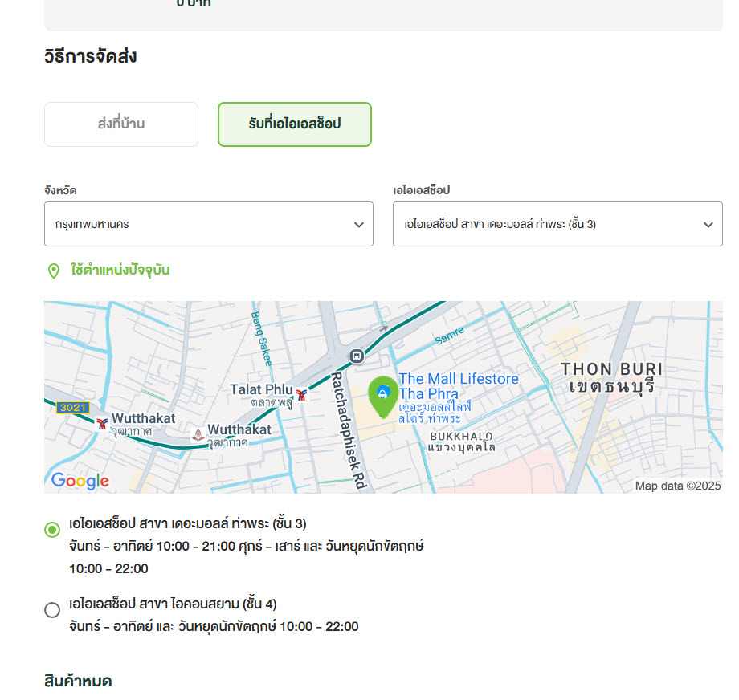739x700 pixels.
Task: Click the green shop marker pin on the map
Action: coord(383,397)
